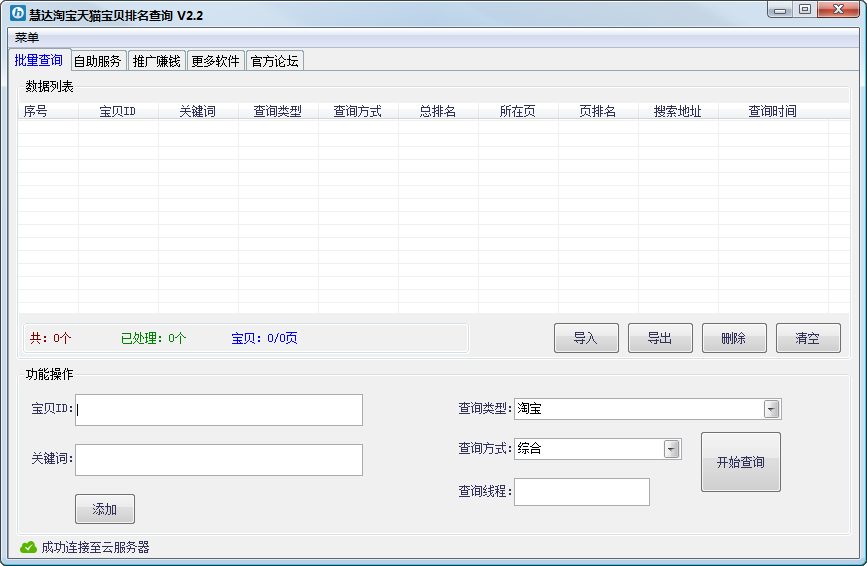The height and width of the screenshot is (566, 867).
Task: Click the 关键词 text field
Action: tap(219, 460)
